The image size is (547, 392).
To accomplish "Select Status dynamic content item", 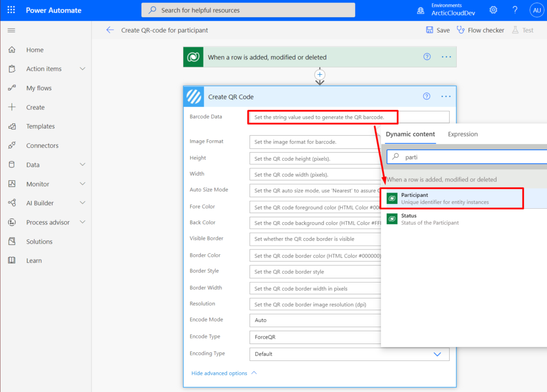I will tap(464, 219).
